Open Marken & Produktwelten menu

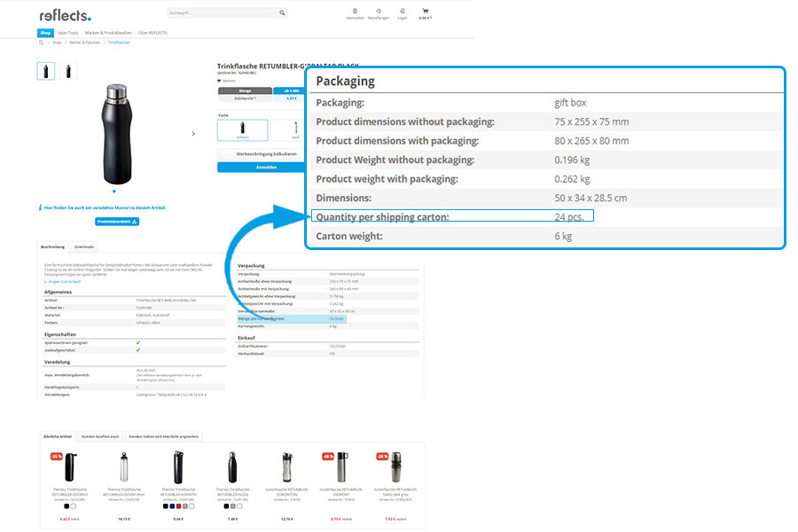[x=107, y=32]
